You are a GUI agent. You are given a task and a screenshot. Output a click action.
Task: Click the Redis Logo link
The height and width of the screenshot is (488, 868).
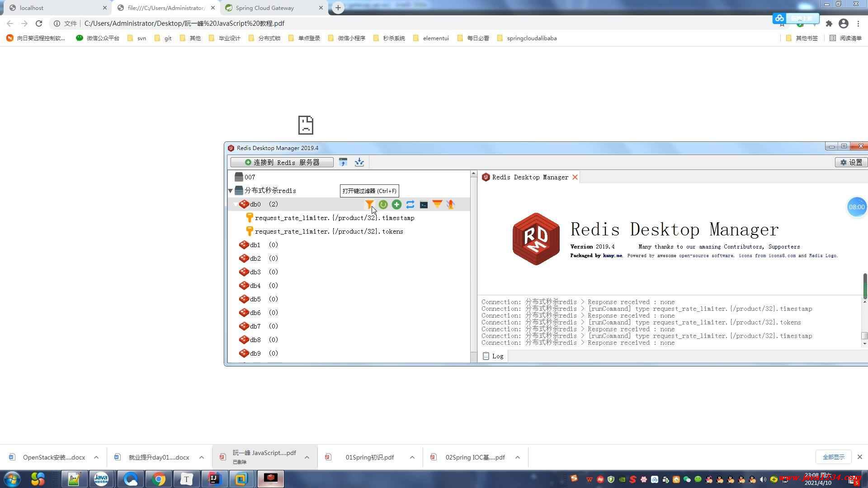coord(823,256)
